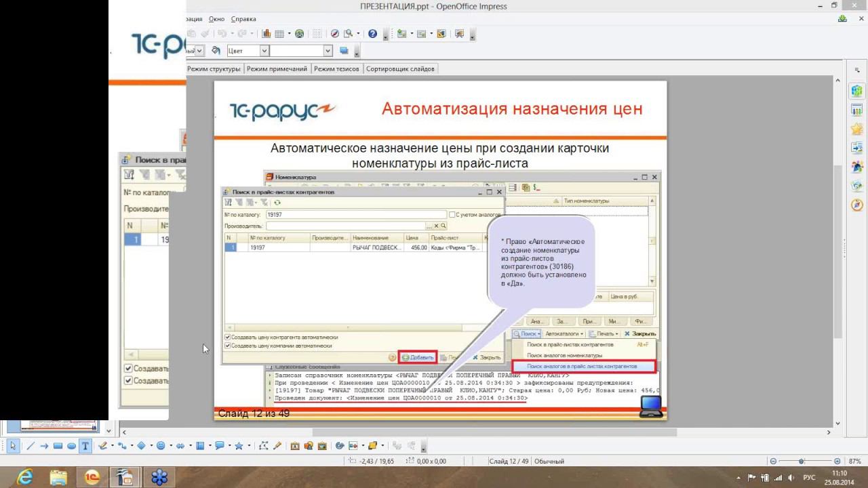This screenshot has width=868, height=488.
Task: Expand the Stars shapes dropdown arrow
Action: [x=249, y=446]
